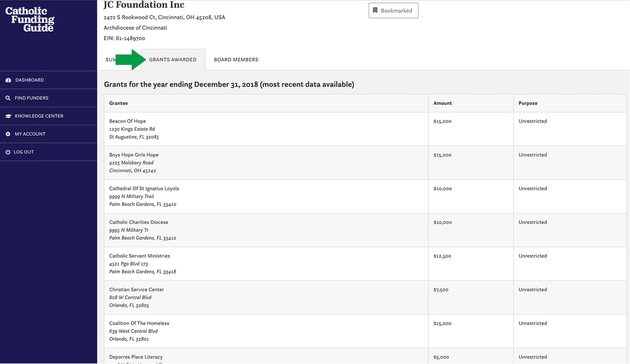Switch to the Grants Awarded tab

point(173,60)
